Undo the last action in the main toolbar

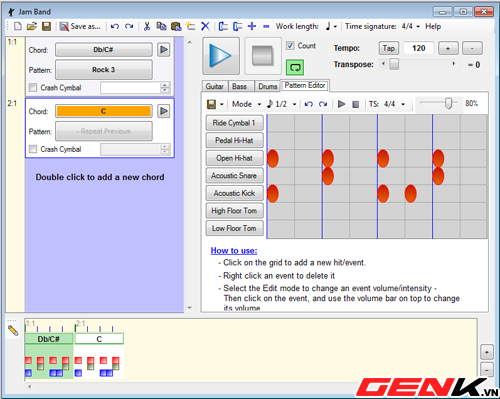[x=115, y=26]
